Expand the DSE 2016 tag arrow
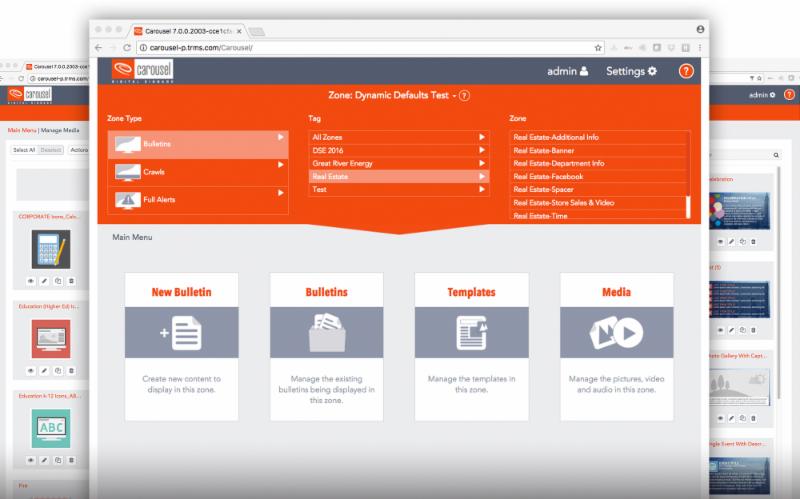 [x=482, y=150]
